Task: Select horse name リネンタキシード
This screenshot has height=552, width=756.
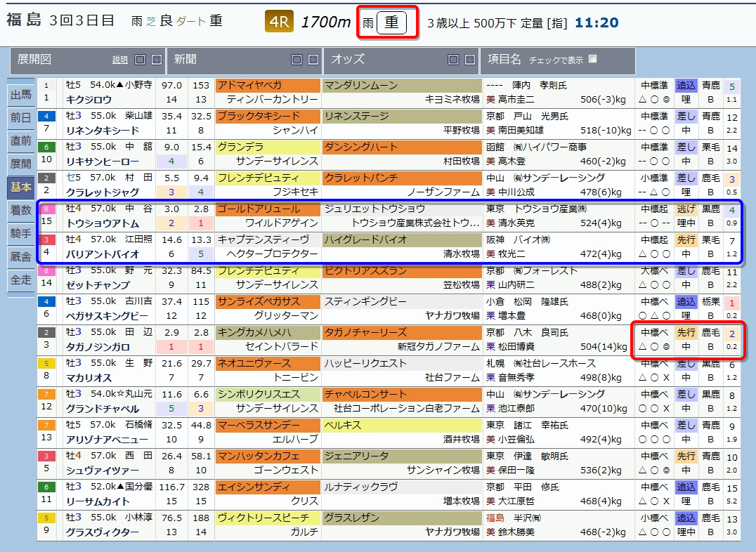Action: [x=102, y=131]
